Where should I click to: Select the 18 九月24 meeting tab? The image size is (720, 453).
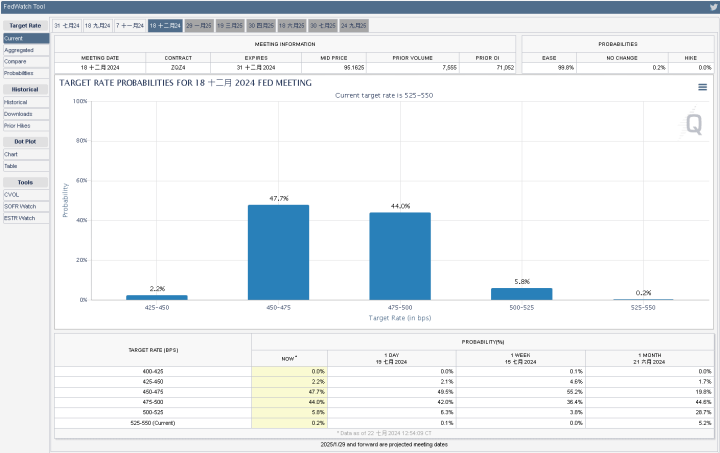pyautogui.click(x=97, y=26)
